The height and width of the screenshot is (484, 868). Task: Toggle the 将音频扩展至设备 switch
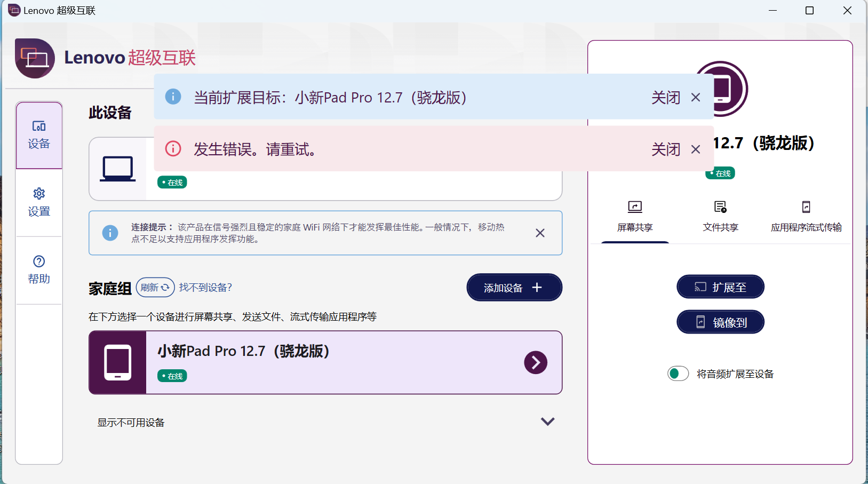(678, 374)
